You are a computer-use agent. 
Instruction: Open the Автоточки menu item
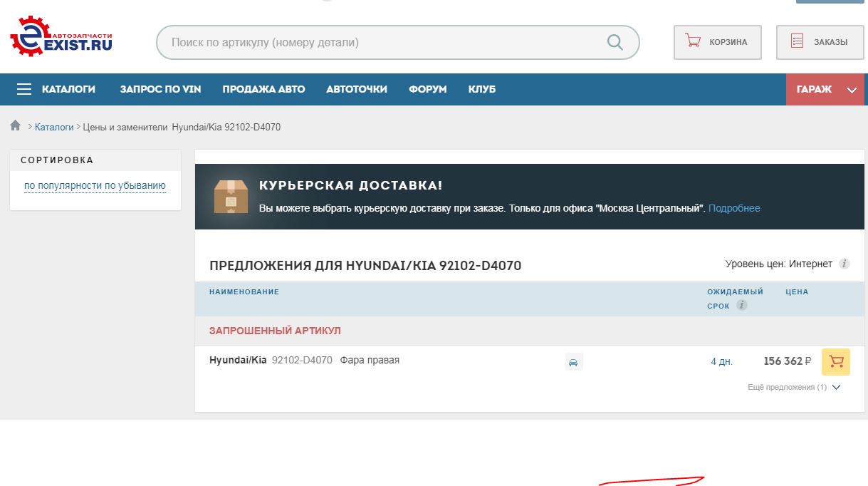click(357, 89)
